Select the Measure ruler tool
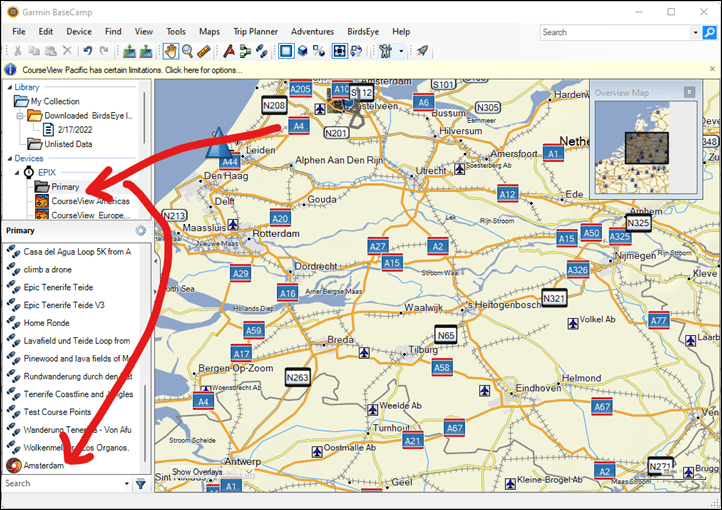722x510 pixels. coord(204,51)
